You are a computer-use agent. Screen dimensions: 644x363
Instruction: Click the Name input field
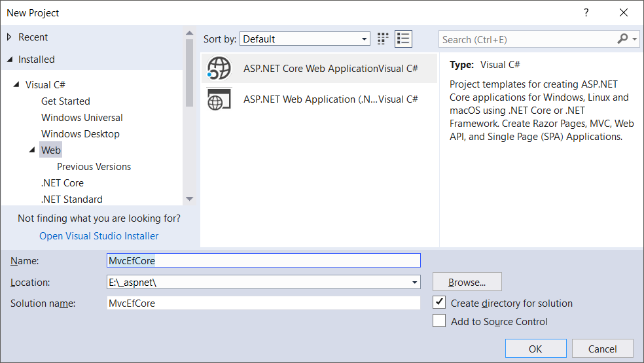pos(264,261)
